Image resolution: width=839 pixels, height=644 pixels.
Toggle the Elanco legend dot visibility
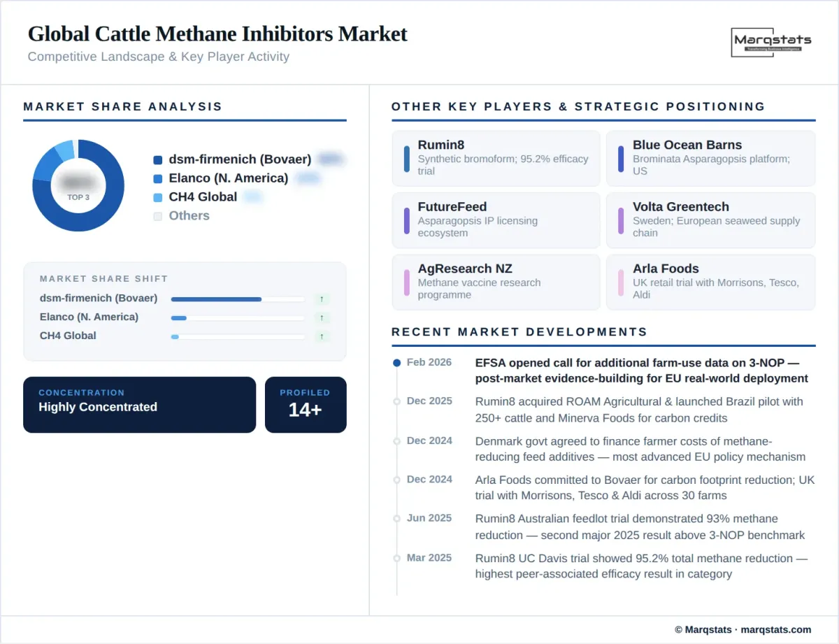point(157,178)
